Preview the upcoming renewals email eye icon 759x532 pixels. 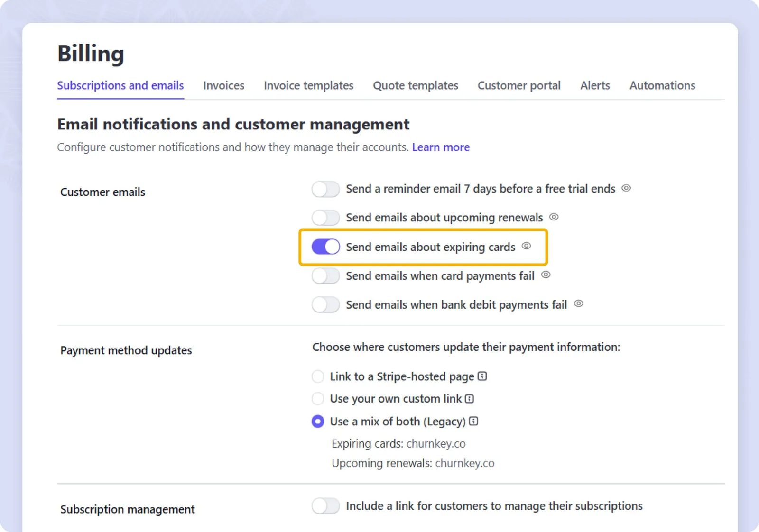(554, 217)
